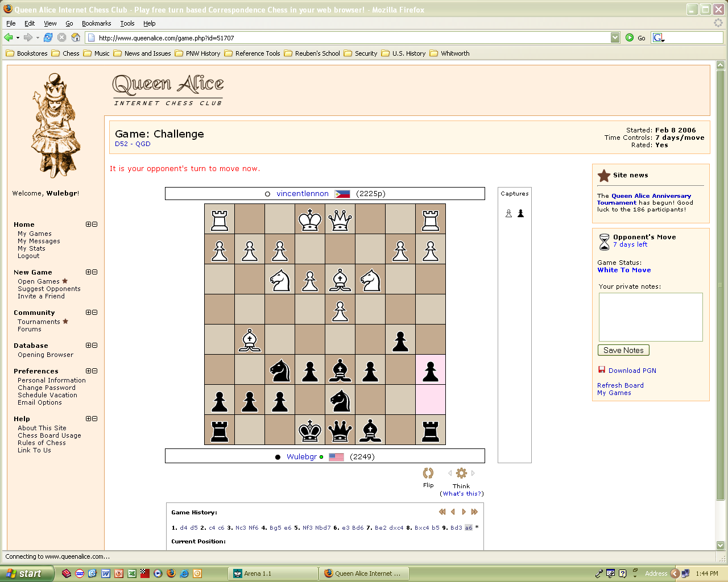Viewport: 728px width, 582px height.
Task: Click the site news star icon
Action: (604, 176)
